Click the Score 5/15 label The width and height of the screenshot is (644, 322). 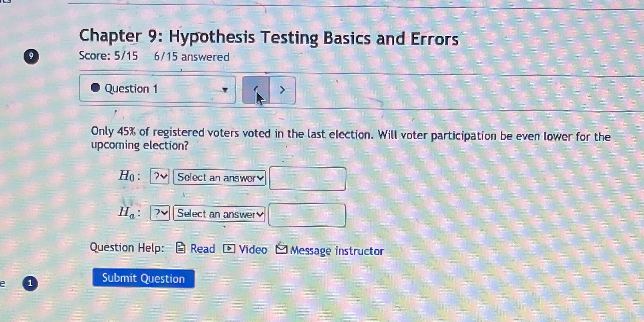click(108, 56)
